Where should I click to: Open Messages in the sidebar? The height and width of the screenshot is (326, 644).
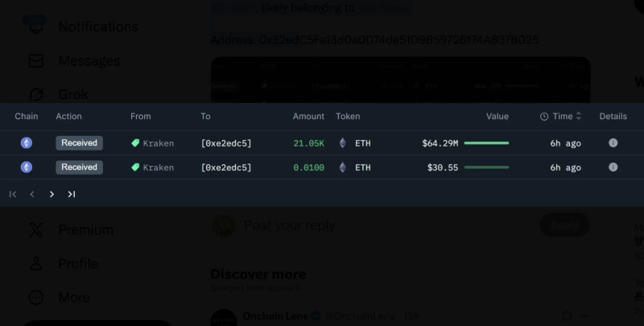click(89, 60)
